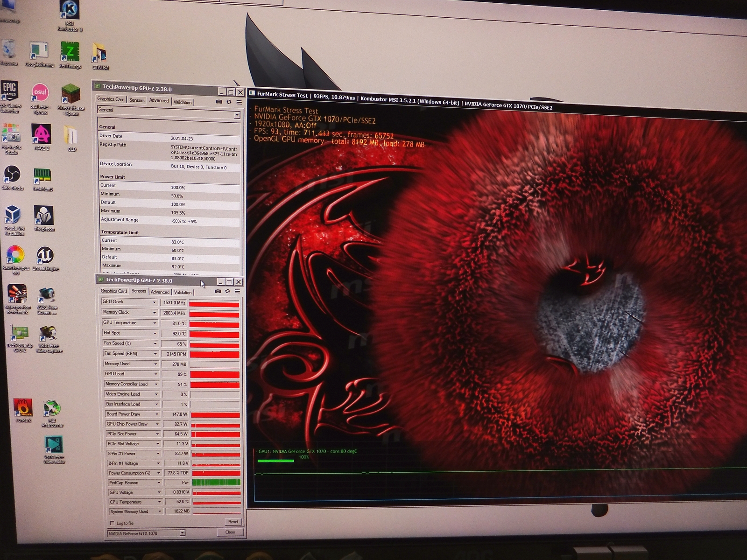Switch to Graphics Card tab in the Sensors window
747x560 pixels.
(x=114, y=291)
